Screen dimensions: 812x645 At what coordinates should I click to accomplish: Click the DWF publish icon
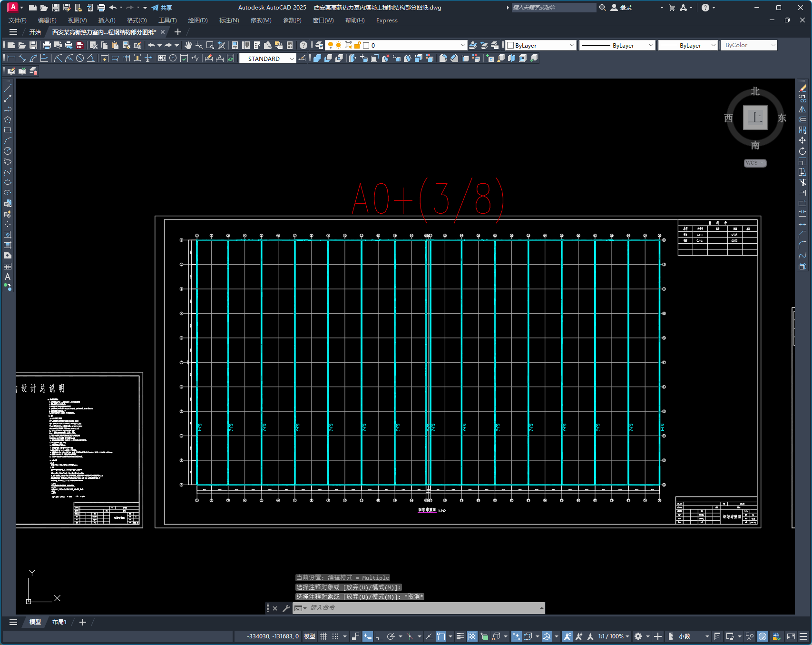pyautogui.click(x=80, y=45)
